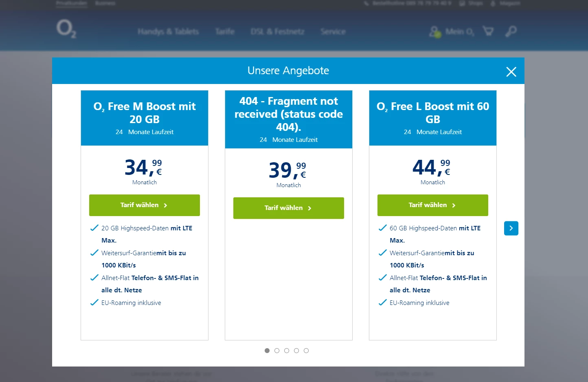
Task: Click the 39,99 € monthly price
Action: tap(287, 170)
